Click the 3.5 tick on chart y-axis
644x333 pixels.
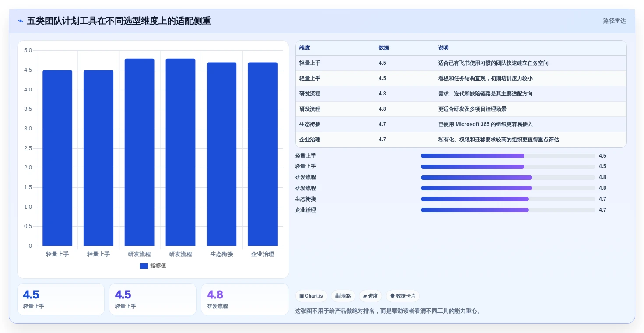coord(28,109)
